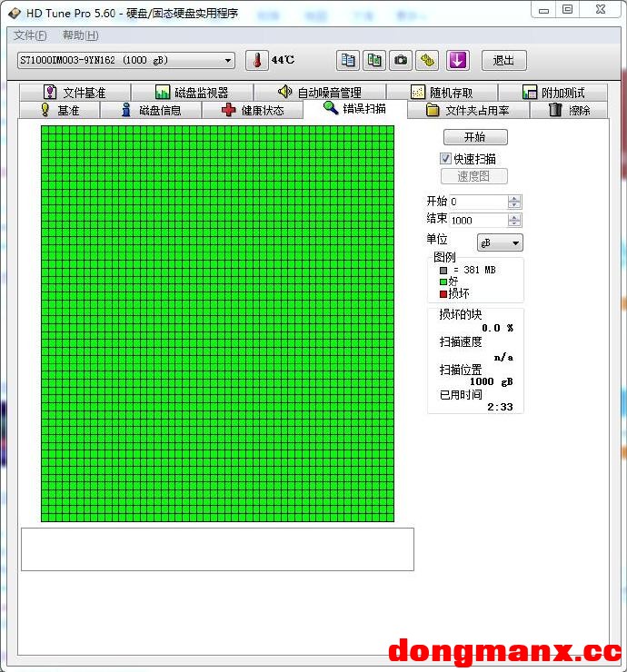Click the camera save screenshot icon

tap(400, 61)
